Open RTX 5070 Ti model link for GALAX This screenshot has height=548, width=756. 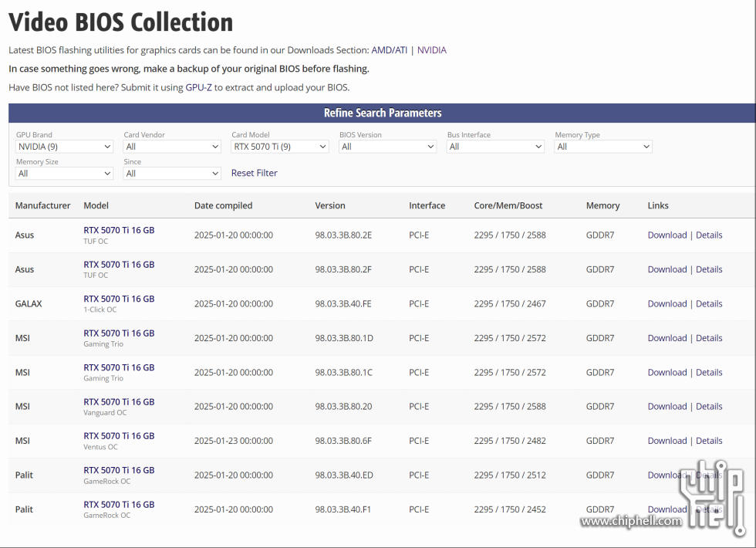[x=119, y=299]
